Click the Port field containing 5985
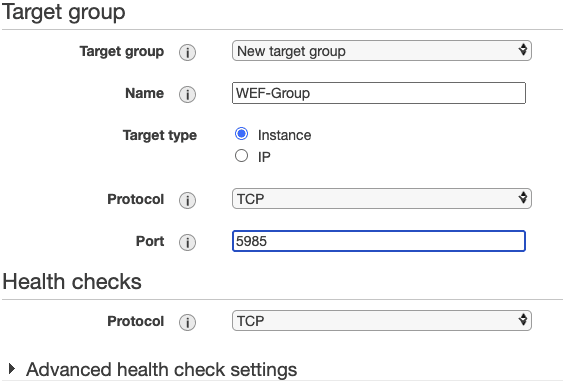 379,241
